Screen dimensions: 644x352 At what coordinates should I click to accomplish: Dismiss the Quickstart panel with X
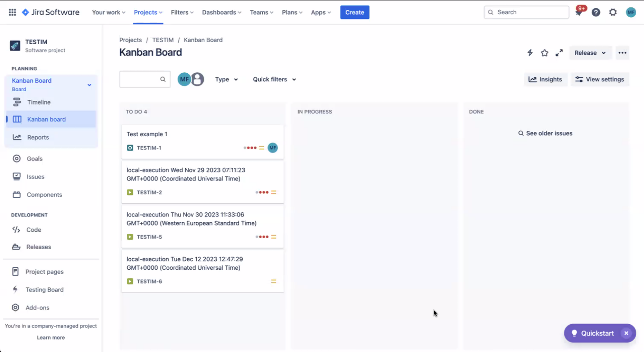click(x=626, y=333)
